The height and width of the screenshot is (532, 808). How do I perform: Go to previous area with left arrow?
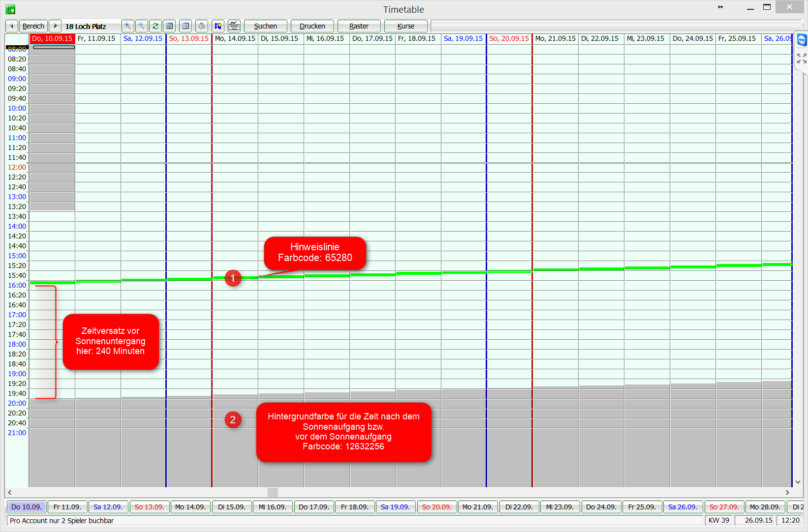pos(12,26)
